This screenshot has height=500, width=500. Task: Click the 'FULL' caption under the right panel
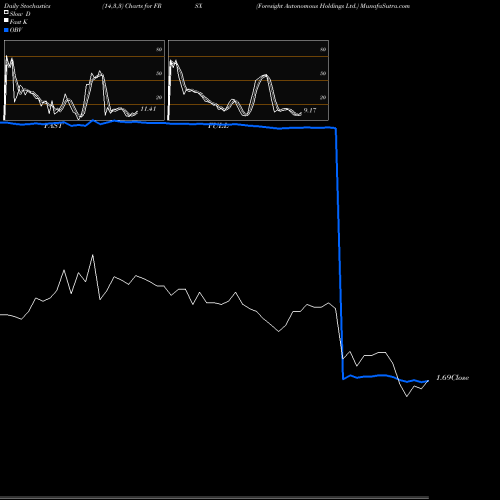click(x=218, y=126)
